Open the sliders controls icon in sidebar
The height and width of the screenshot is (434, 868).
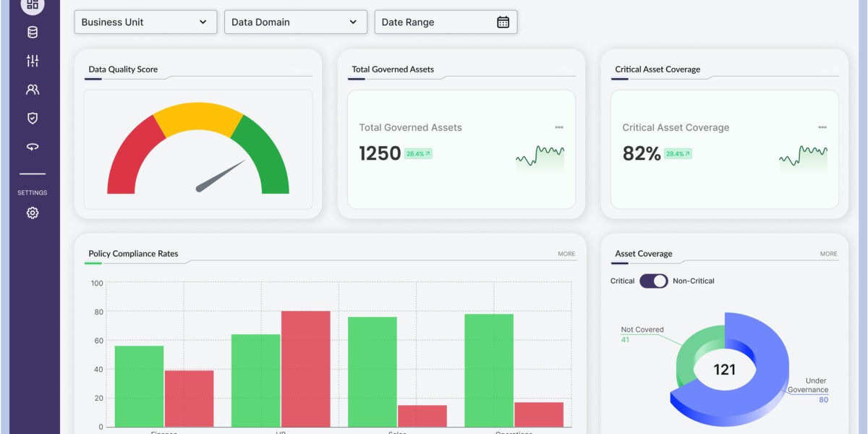[x=33, y=61]
